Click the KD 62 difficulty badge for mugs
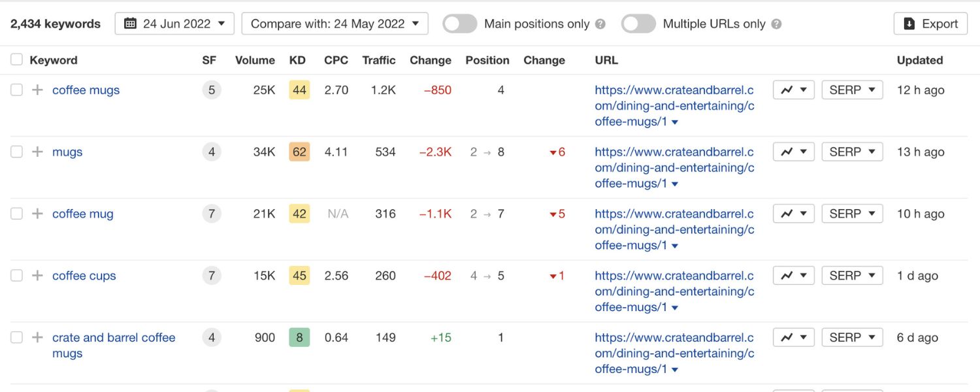Image resolution: width=980 pixels, height=392 pixels. [x=299, y=151]
